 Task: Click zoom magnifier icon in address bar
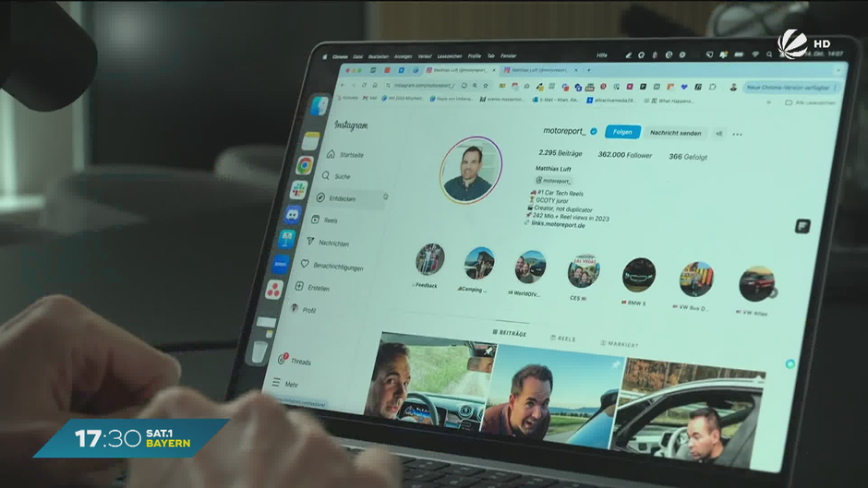[475, 86]
